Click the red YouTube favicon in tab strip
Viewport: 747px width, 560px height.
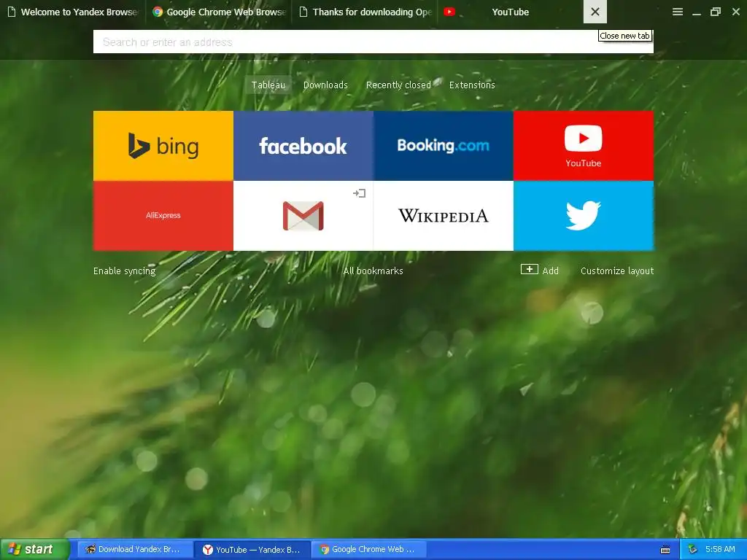449,12
